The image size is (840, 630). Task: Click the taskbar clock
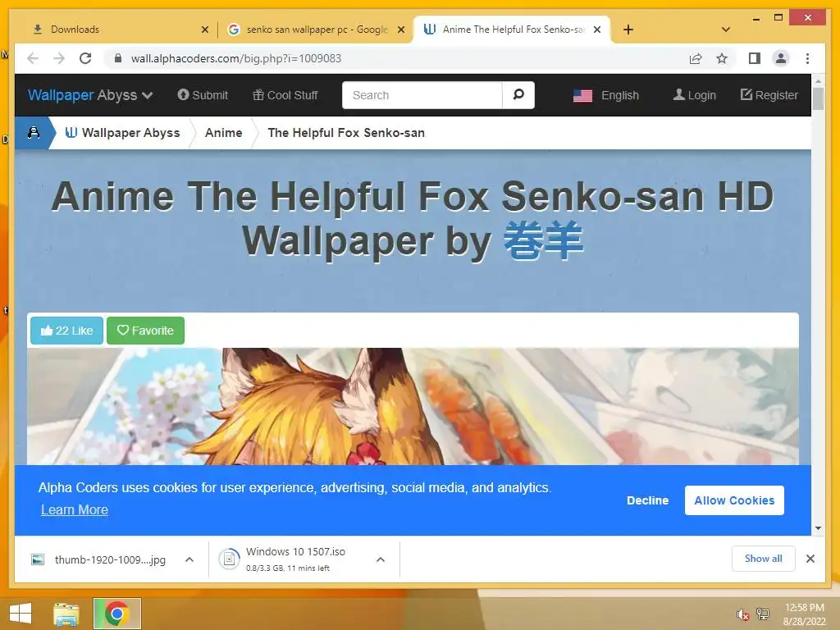pyautogui.click(x=804, y=614)
